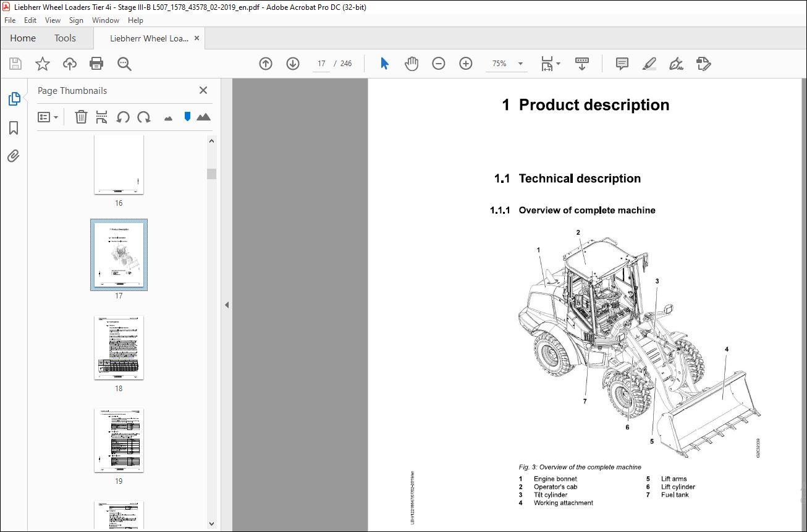Click 'Overview of complete machine' subheading
Image resolution: width=807 pixels, height=532 pixels.
coord(587,211)
